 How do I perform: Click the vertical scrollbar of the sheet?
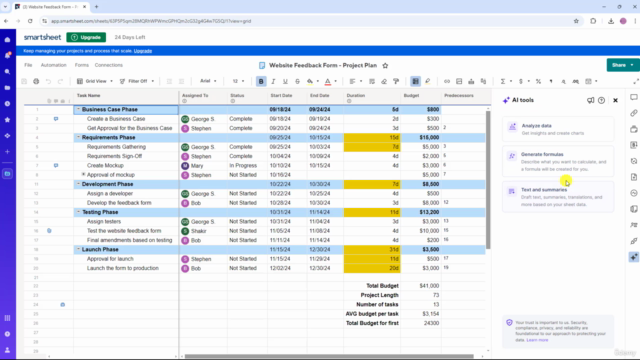[x=488, y=180]
